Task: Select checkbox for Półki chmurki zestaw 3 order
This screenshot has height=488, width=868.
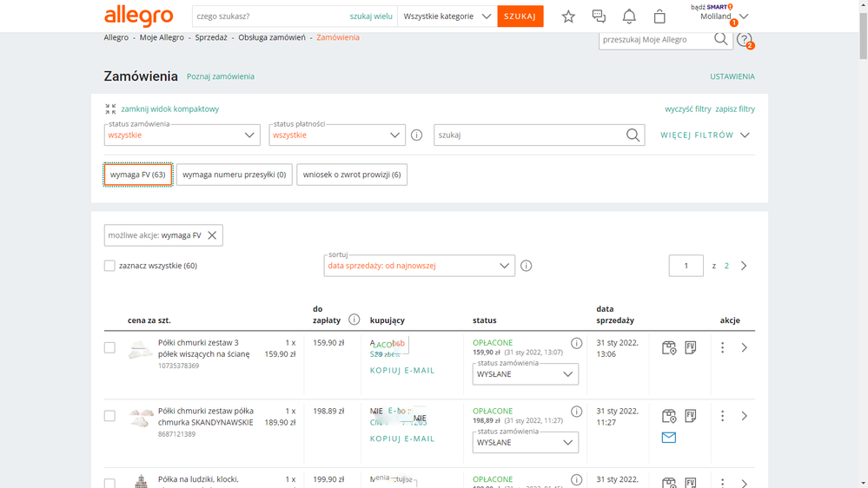Action: pyautogui.click(x=109, y=347)
